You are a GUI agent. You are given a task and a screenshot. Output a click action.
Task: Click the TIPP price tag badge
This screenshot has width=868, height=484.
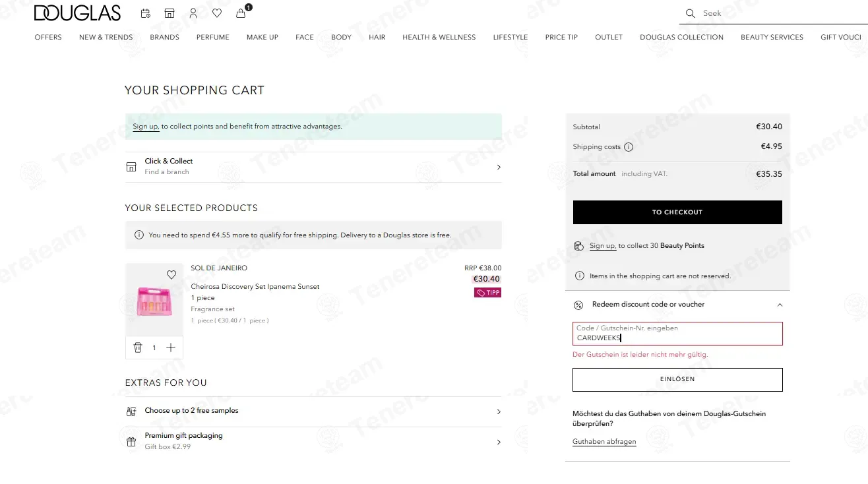click(x=487, y=293)
